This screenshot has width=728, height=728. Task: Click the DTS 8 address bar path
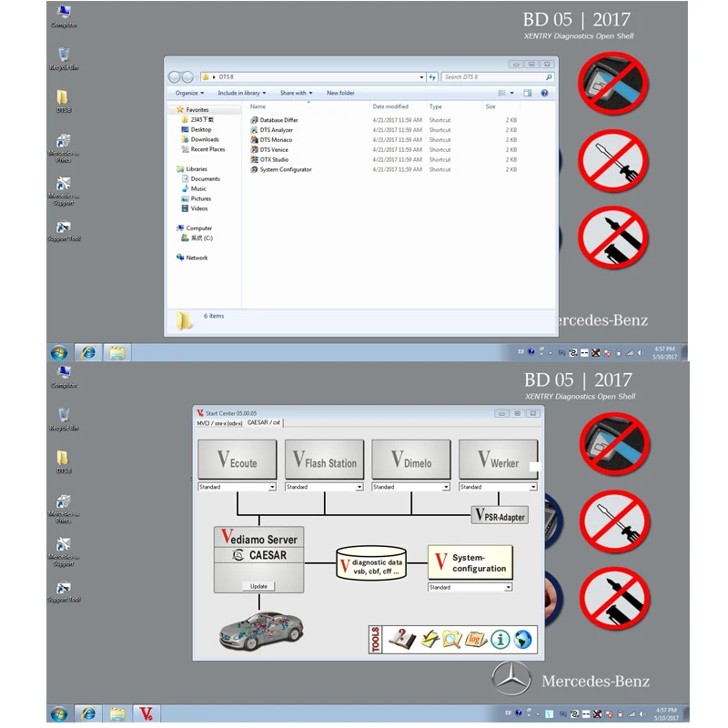coord(313,77)
